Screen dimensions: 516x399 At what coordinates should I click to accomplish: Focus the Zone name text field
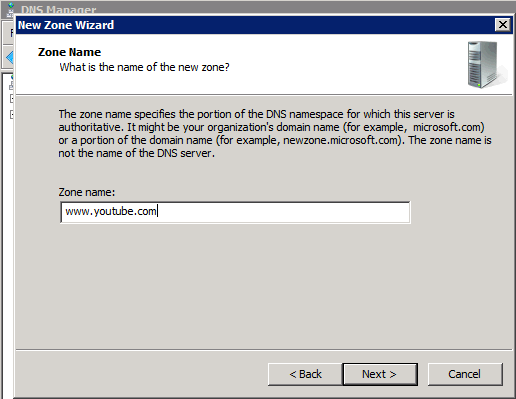235,212
